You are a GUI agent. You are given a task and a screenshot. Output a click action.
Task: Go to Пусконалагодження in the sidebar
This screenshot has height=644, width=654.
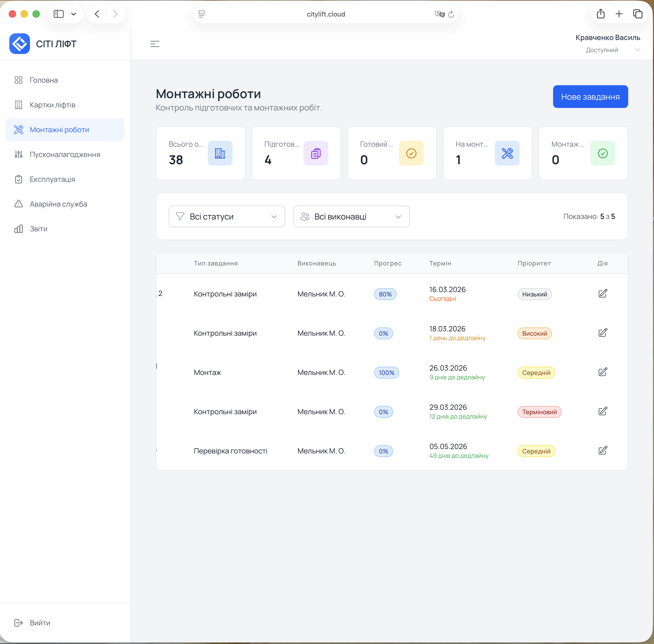click(x=65, y=155)
